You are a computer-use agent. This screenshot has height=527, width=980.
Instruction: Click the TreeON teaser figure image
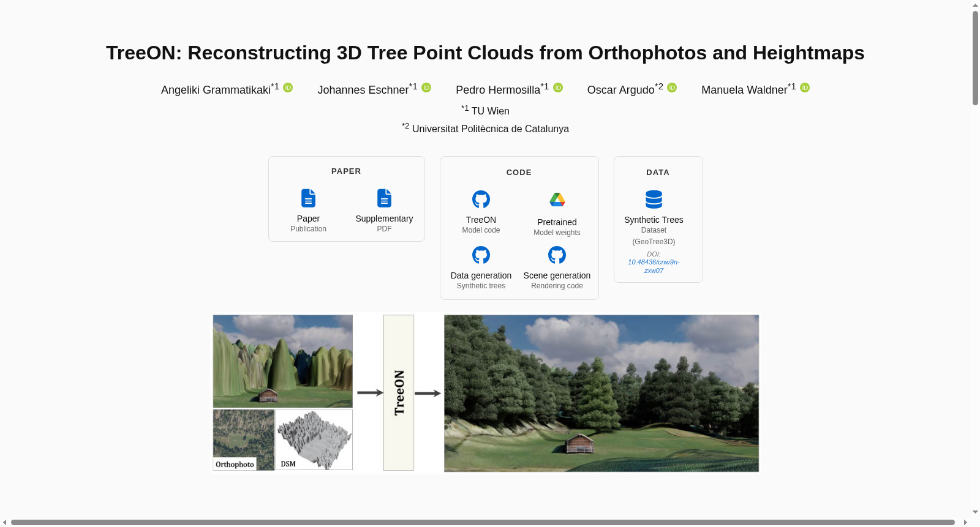pos(486,393)
